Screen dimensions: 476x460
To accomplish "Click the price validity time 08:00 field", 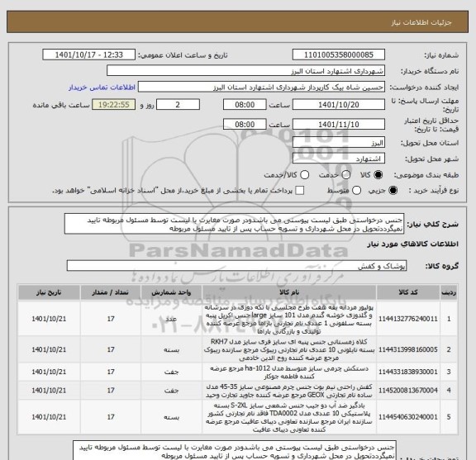I will pos(245,125).
